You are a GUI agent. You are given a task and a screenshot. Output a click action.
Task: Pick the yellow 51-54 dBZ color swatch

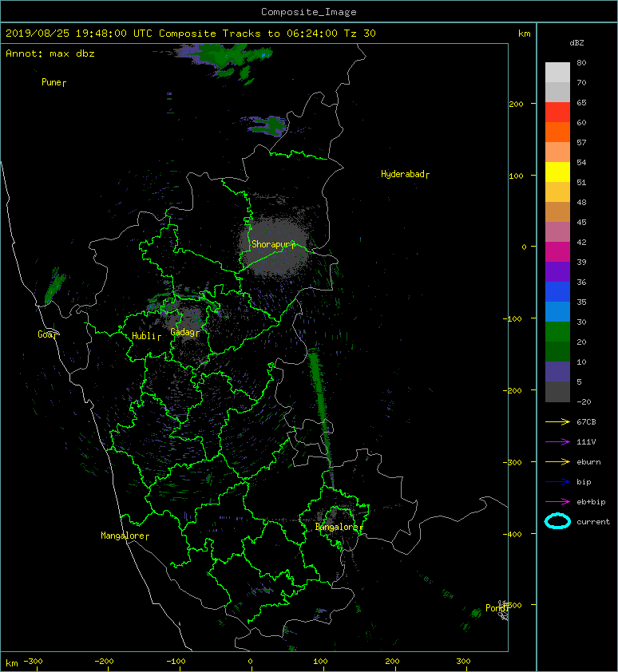pyautogui.click(x=557, y=172)
